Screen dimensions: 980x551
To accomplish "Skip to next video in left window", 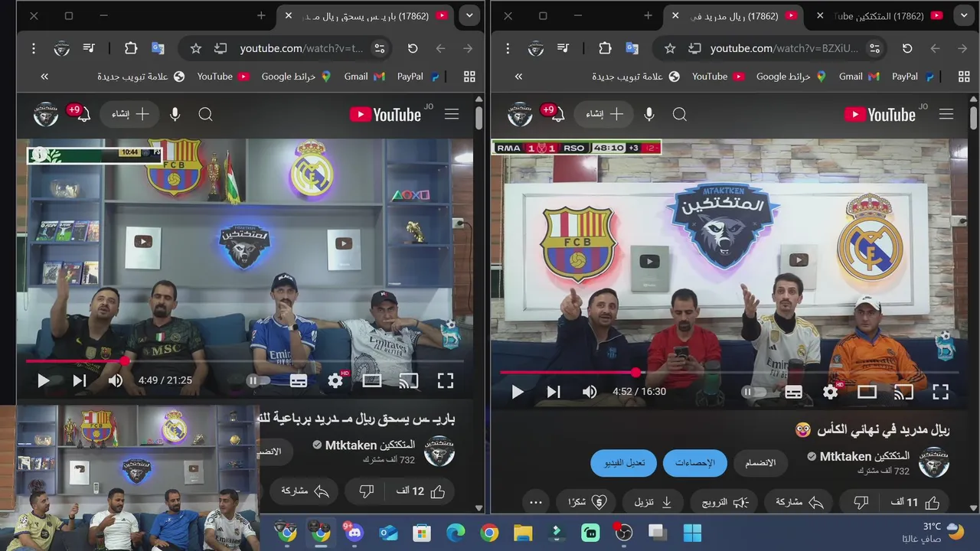I will 80,380.
